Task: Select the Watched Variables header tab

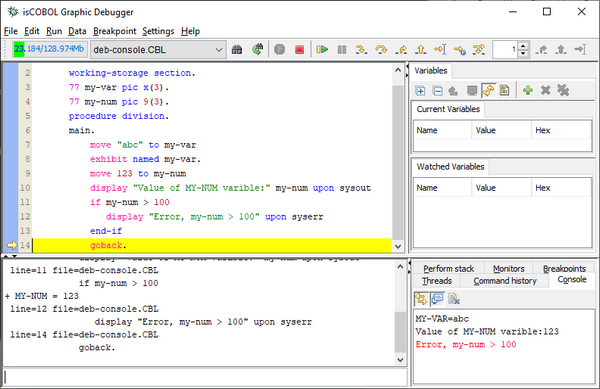Action: pos(450,167)
